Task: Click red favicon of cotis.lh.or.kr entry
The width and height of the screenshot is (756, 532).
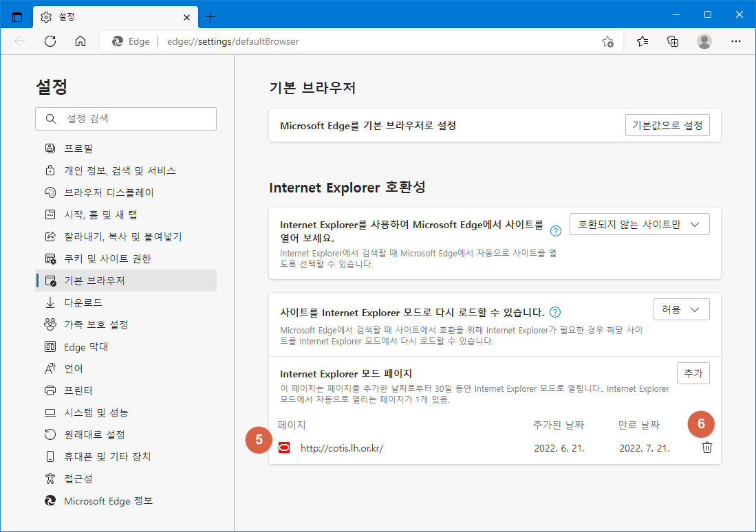Action: (x=285, y=448)
